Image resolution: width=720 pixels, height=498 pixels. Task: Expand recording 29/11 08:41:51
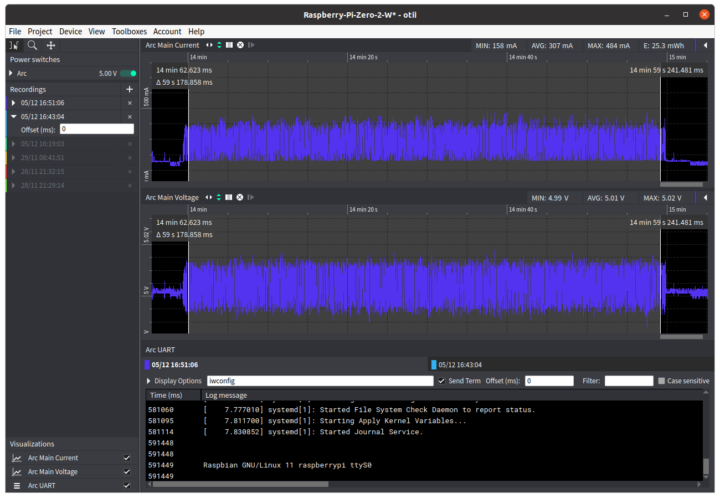click(13, 157)
